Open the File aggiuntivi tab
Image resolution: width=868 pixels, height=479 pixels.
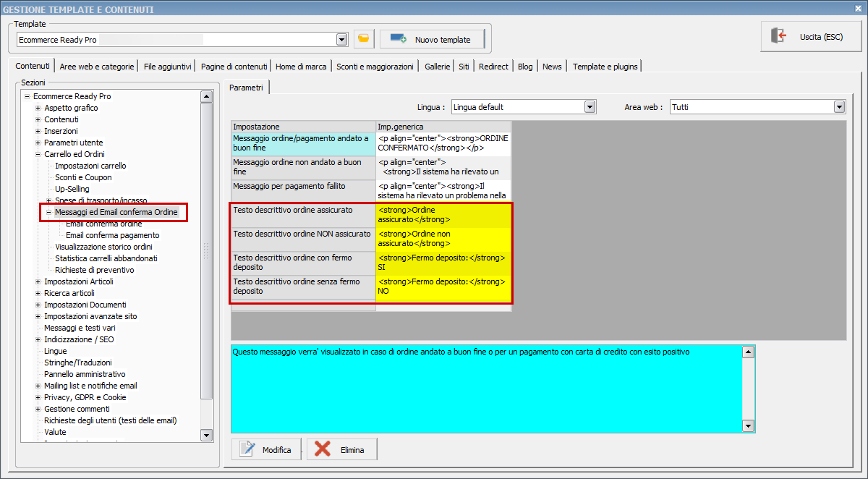click(x=168, y=67)
